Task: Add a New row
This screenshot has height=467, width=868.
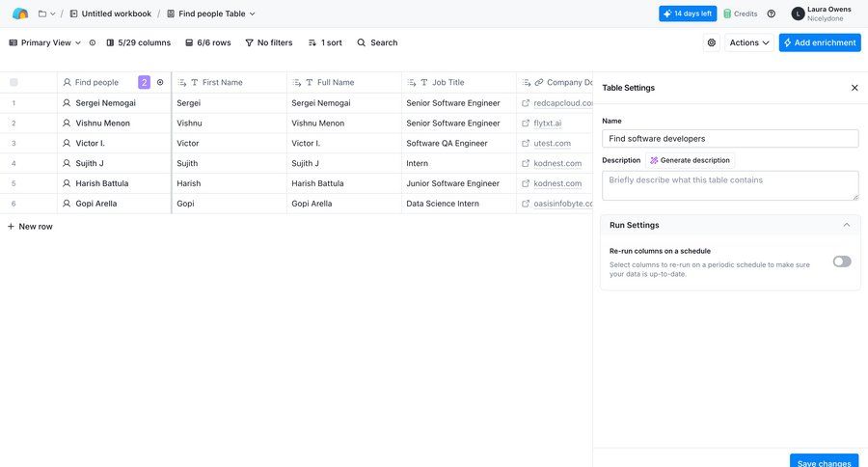Action: pyautogui.click(x=30, y=227)
